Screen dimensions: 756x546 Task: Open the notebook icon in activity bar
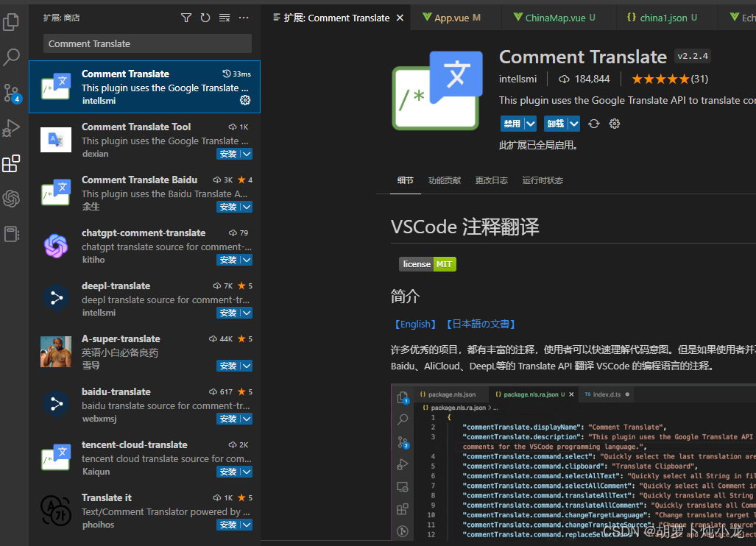pyautogui.click(x=11, y=234)
